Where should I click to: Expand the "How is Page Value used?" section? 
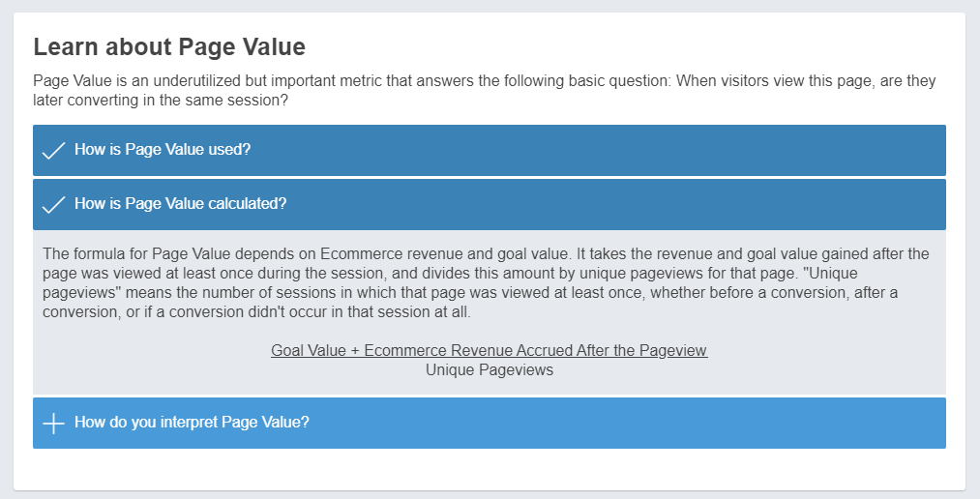490,150
